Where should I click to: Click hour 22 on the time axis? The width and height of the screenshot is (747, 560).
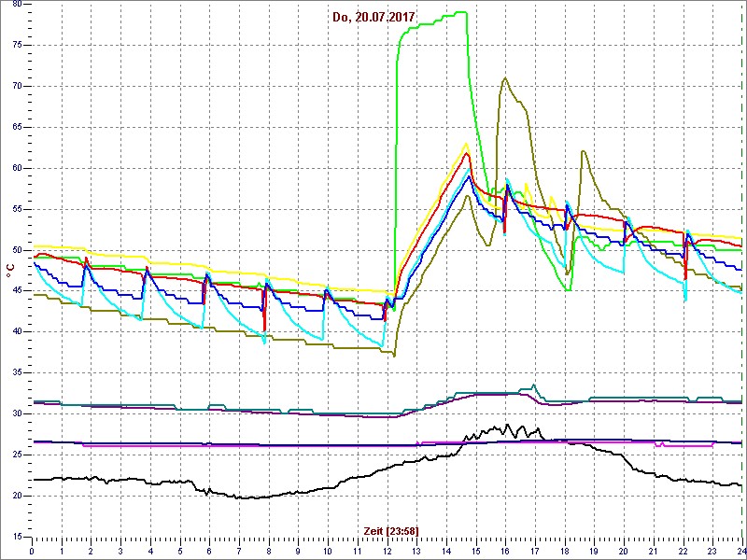pos(684,552)
